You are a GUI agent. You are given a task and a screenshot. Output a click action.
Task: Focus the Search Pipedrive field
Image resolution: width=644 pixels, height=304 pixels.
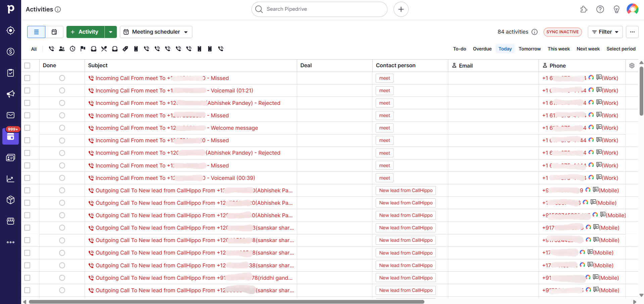click(x=319, y=9)
